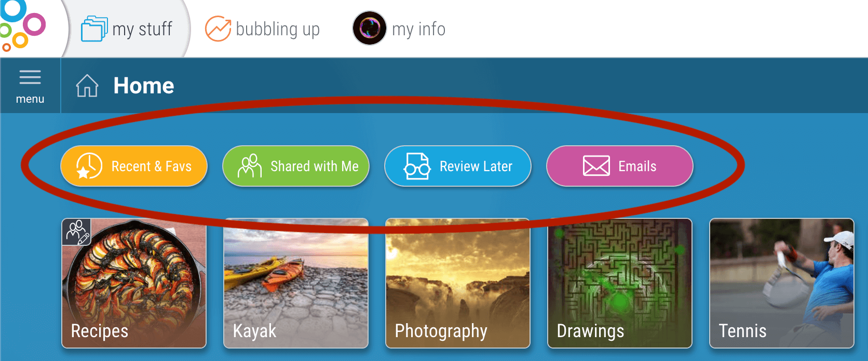Open the my info tab
This screenshot has width=868, height=361.
point(399,29)
